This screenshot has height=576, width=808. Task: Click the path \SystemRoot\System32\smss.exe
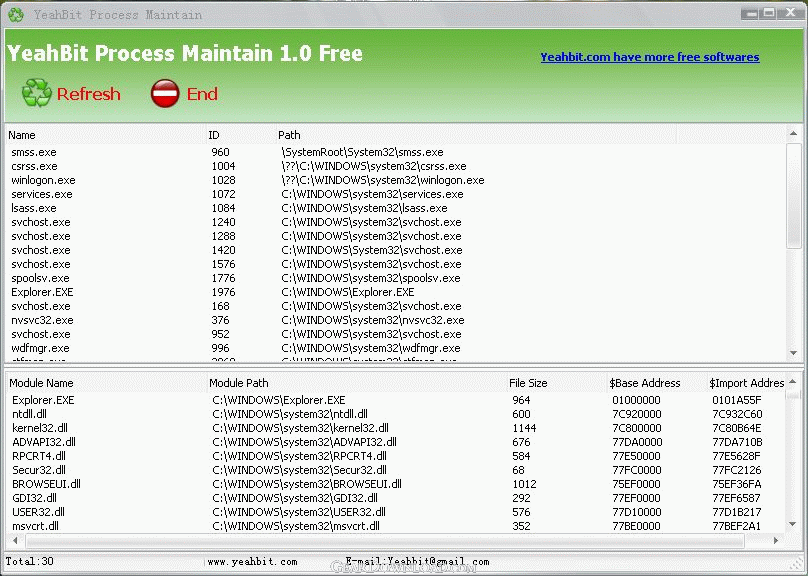pyautogui.click(x=362, y=153)
